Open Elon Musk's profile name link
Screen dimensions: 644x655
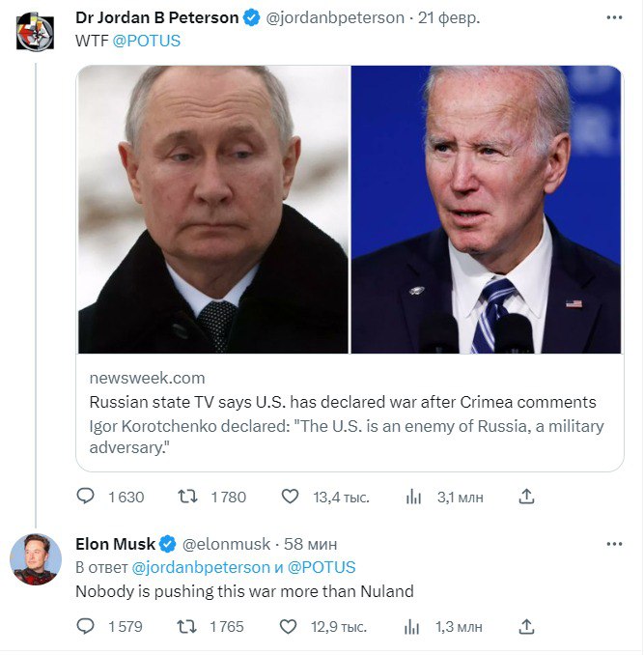tap(115, 544)
